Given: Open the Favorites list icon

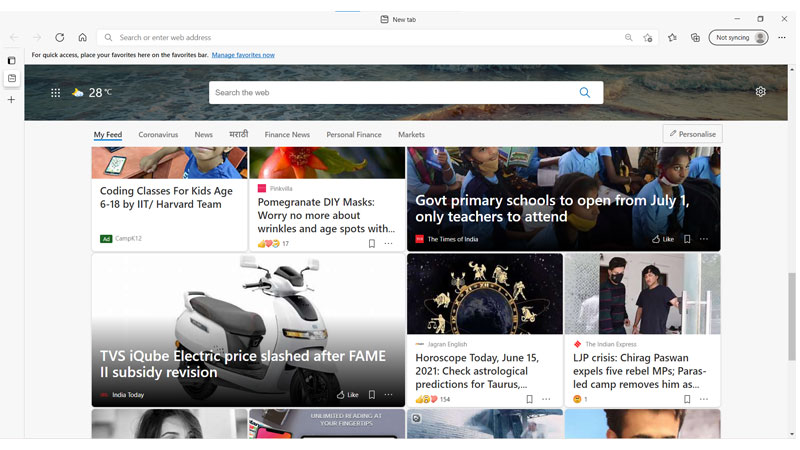Looking at the screenshot, I should coord(672,37).
